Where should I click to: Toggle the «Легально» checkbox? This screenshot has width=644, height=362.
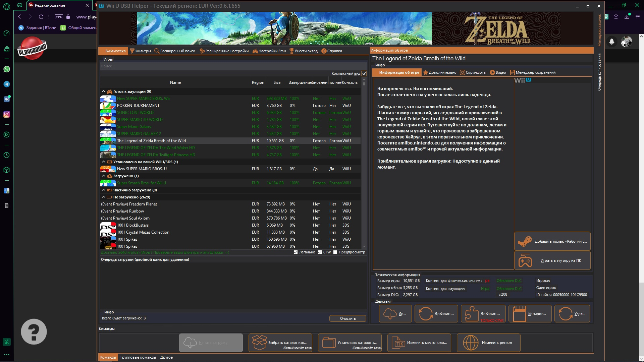pos(296,252)
